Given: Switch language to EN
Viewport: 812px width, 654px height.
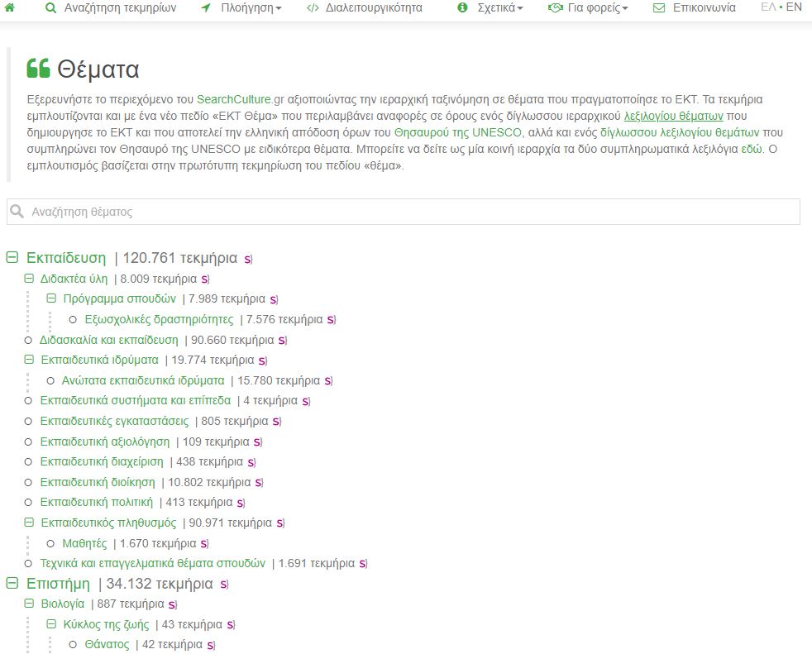Looking at the screenshot, I should click(794, 7).
